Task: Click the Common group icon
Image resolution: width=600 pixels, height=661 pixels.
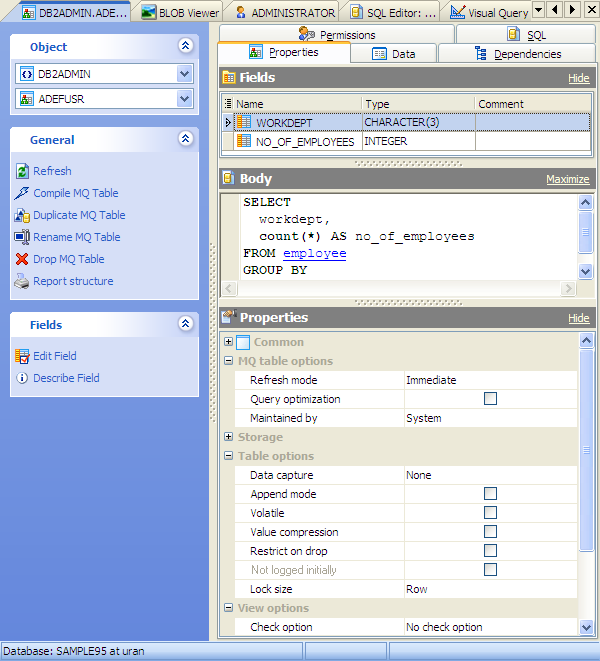Action: 243,342
